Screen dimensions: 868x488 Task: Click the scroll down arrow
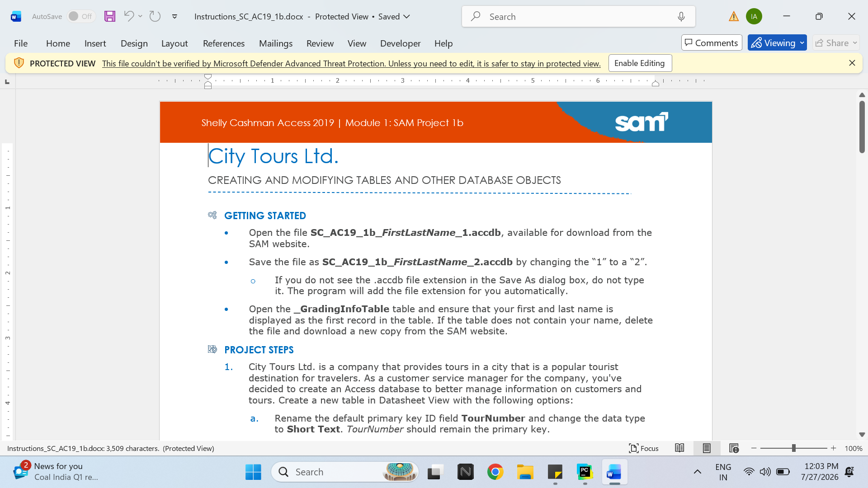coord(862,435)
